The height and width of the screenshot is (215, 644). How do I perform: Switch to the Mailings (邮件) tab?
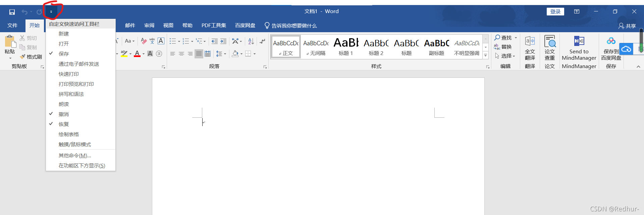[x=130, y=25]
